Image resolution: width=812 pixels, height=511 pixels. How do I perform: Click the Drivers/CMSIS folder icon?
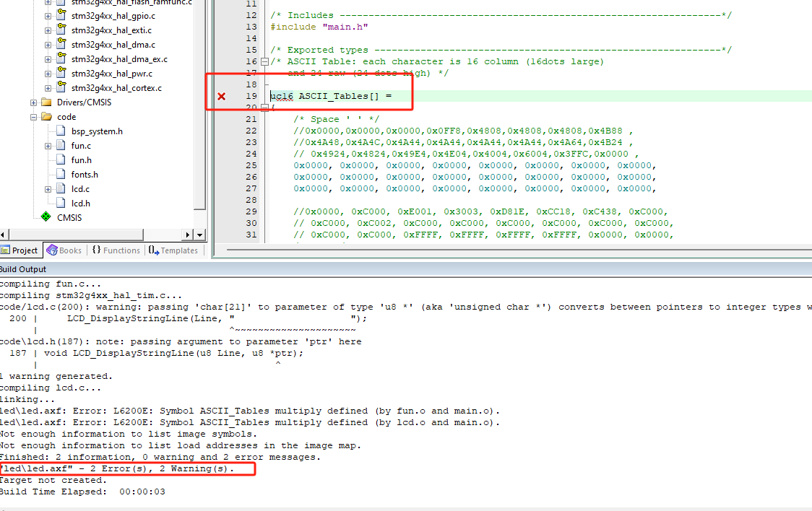pos(45,102)
